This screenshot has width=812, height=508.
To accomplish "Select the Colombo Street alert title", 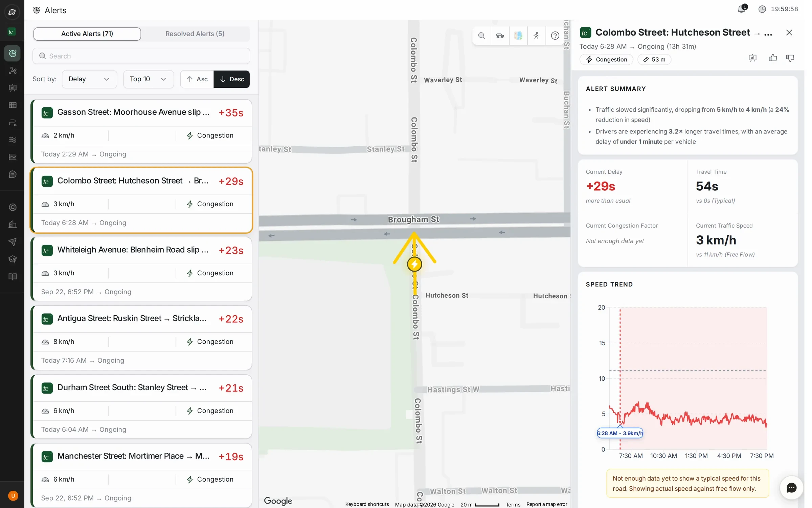I will (x=133, y=181).
